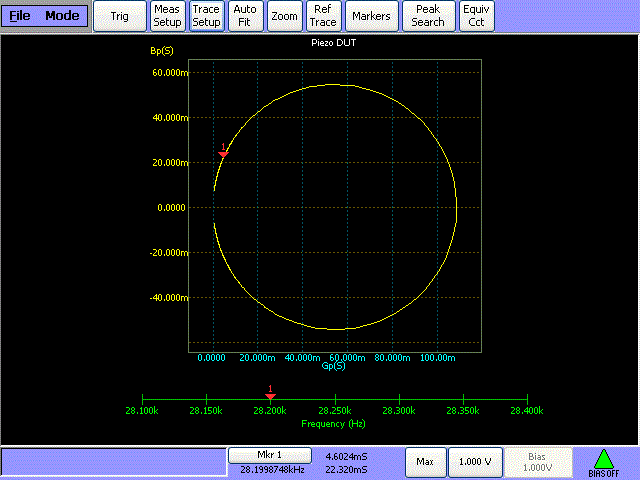
Task: Open the Mode menu
Action: coord(62,16)
